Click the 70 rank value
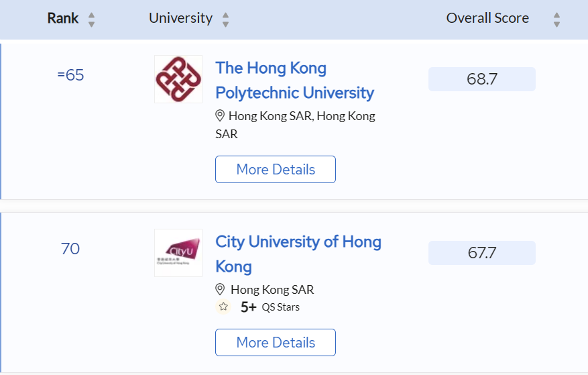This screenshot has width=588, height=375. [x=70, y=248]
